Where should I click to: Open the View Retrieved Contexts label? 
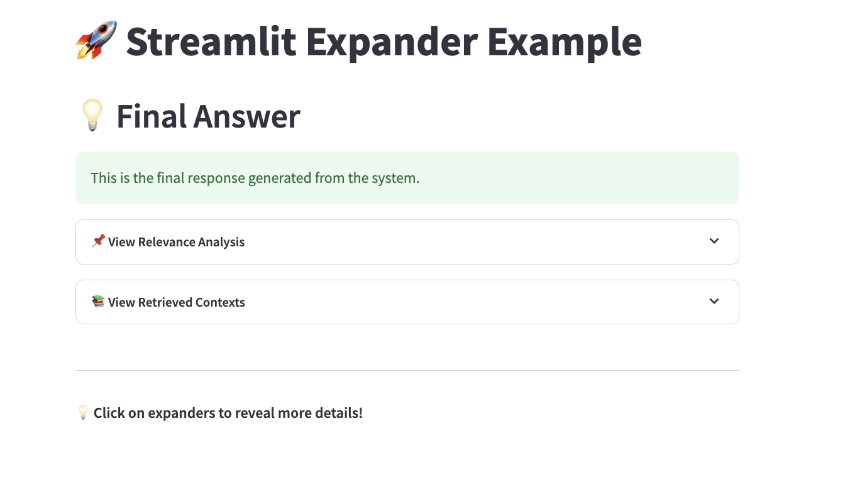(x=176, y=302)
